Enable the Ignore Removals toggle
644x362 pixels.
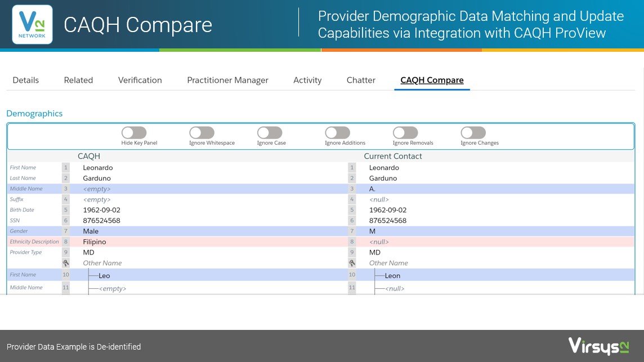coord(405,133)
